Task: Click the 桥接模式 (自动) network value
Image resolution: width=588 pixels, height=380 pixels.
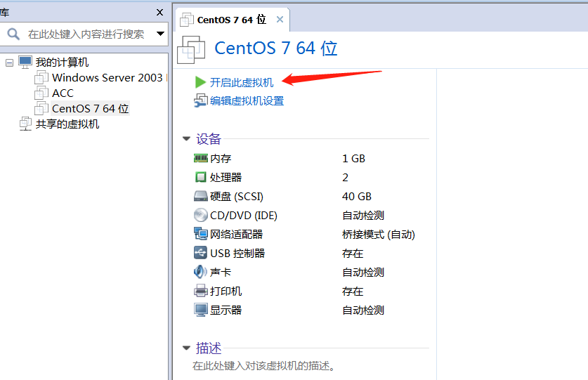Action: click(x=379, y=234)
